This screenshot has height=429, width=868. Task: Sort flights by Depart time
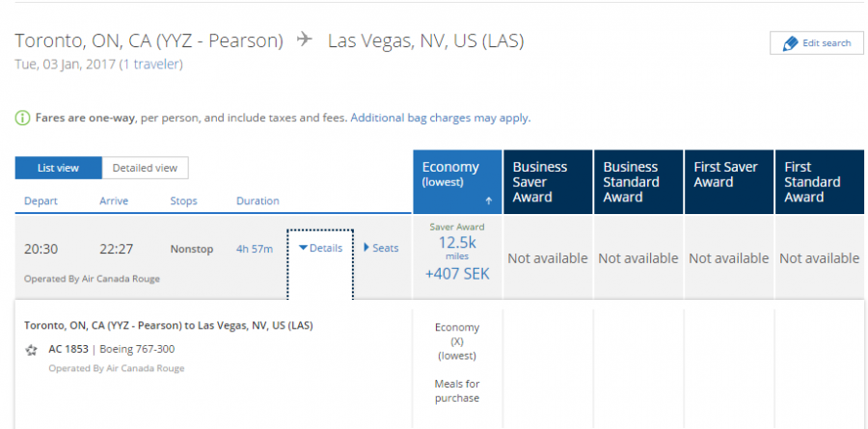(x=41, y=201)
